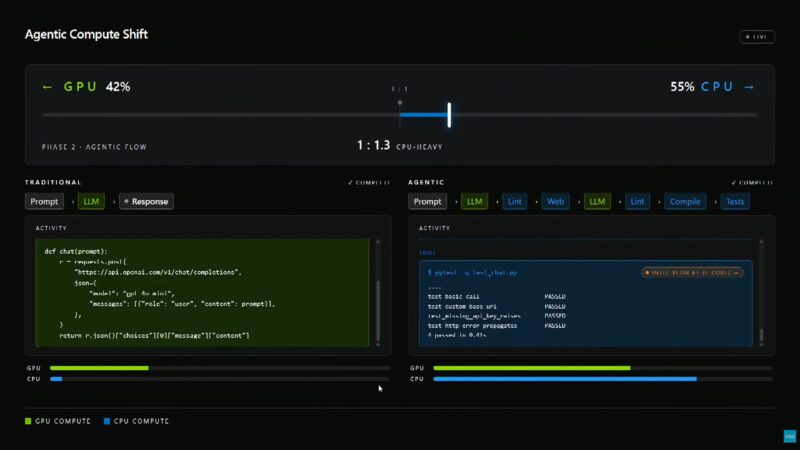
Task: Select the first LLM step in Agentic flow
Action: pos(474,202)
